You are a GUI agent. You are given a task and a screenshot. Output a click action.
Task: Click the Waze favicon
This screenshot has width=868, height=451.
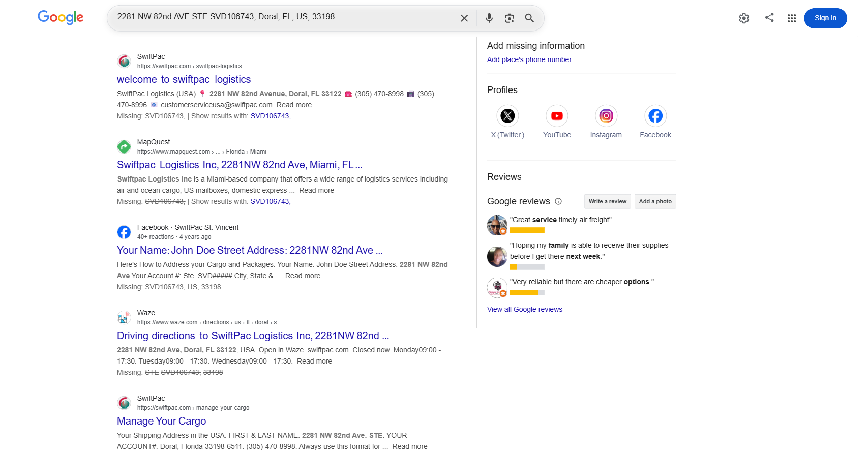[124, 318]
